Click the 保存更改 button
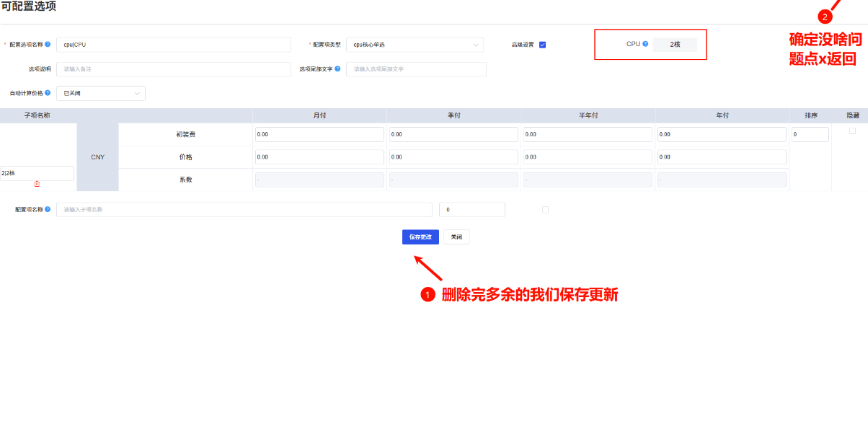Screen dimensions: 868x437 click(420, 237)
